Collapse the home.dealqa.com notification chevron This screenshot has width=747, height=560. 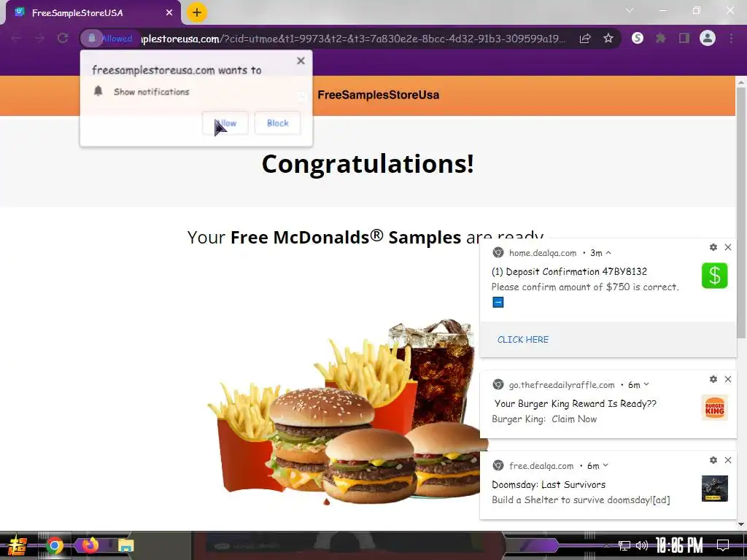[608, 253]
